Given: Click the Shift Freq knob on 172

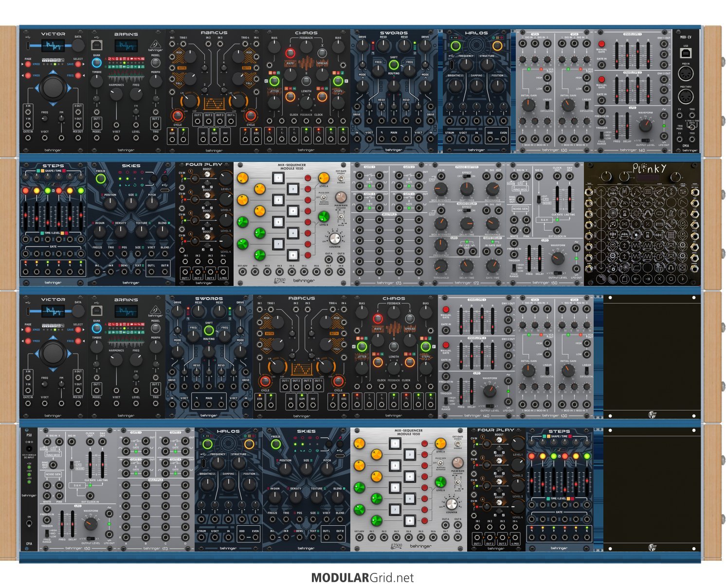Looking at the screenshot, I should coord(467,189).
